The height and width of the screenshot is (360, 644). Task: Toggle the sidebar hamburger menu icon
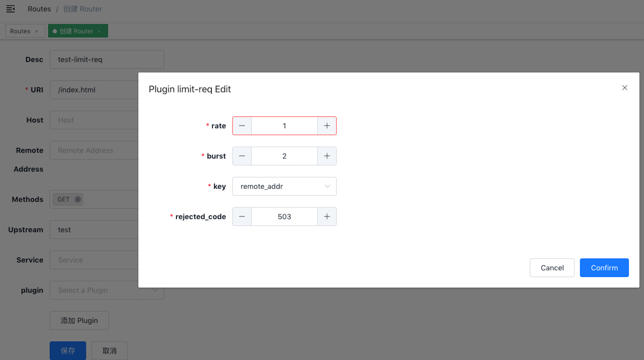tap(11, 9)
